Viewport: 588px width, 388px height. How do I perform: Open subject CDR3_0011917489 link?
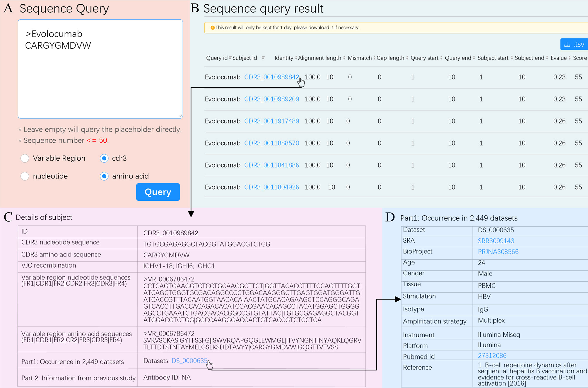pos(271,121)
